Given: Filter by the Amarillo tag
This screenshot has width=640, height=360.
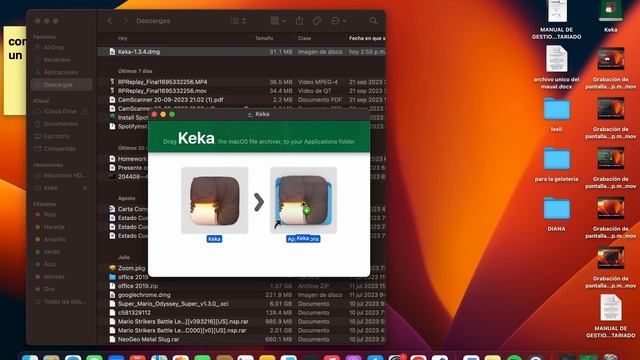Looking at the screenshot, I should pyautogui.click(x=54, y=239).
